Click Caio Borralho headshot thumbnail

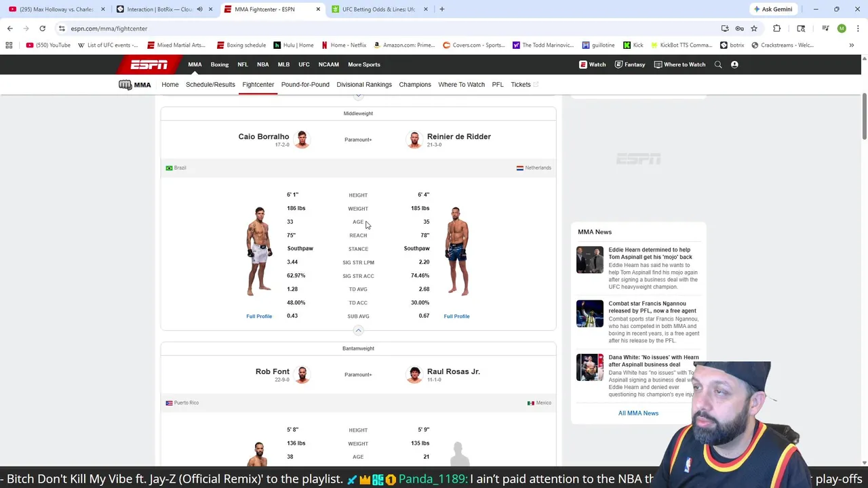pyautogui.click(x=302, y=140)
